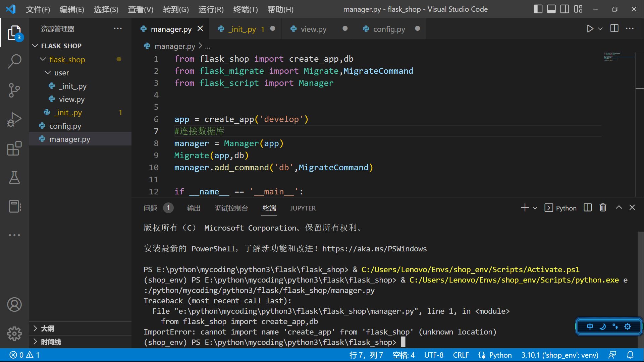The width and height of the screenshot is (644, 362).
Task: Close the terminal panel
Action: tap(632, 208)
